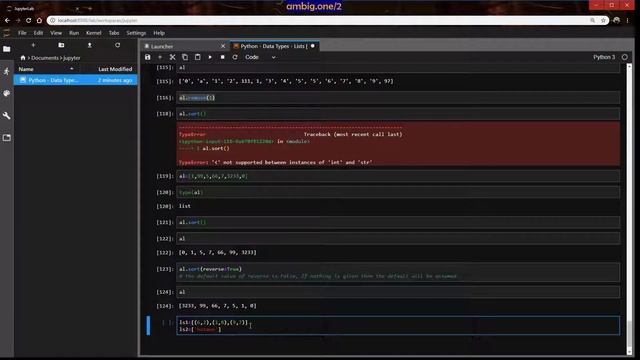The height and width of the screenshot is (360, 640).
Task: Copy the selected cells icon
Action: (x=185, y=57)
